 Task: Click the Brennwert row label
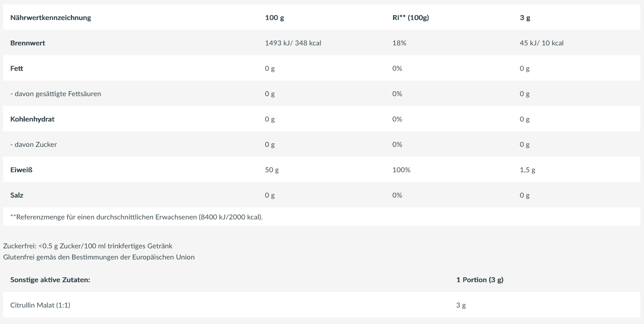click(x=28, y=43)
